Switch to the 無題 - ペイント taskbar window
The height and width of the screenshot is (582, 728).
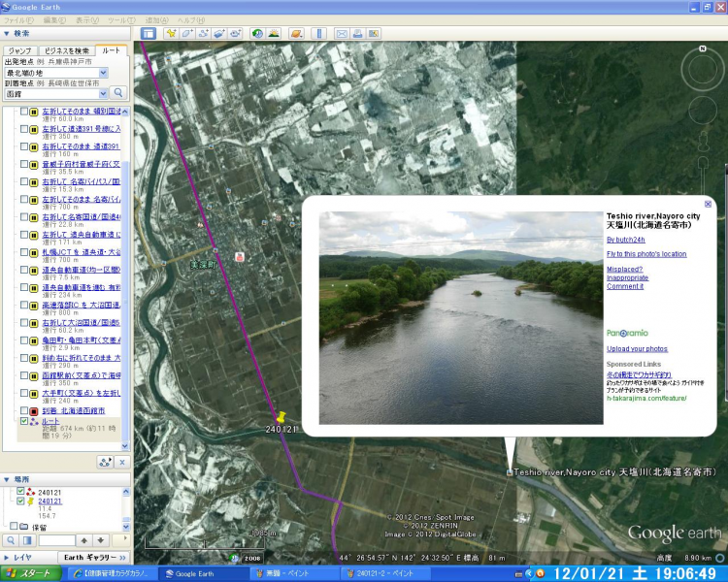(295, 573)
